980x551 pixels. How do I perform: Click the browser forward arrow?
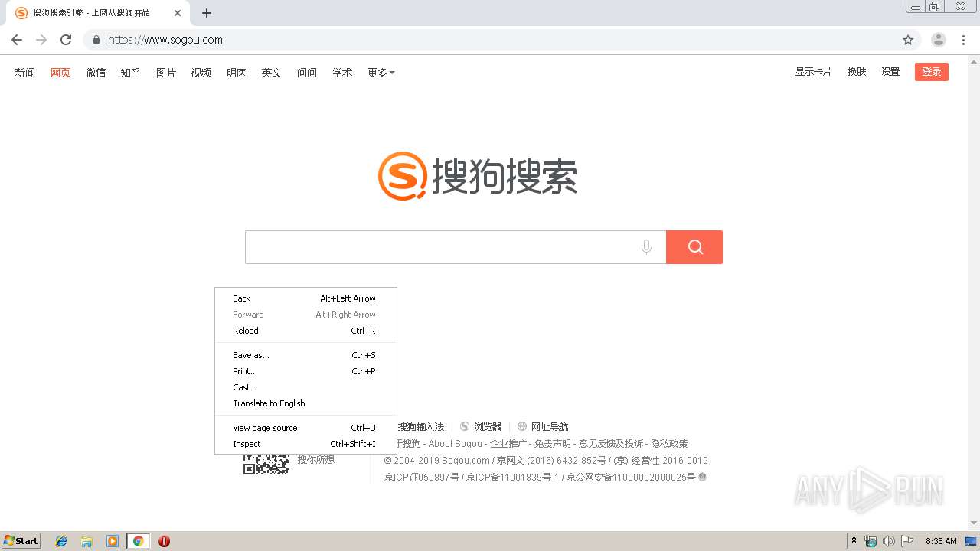pyautogui.click(x=41, y=40)
